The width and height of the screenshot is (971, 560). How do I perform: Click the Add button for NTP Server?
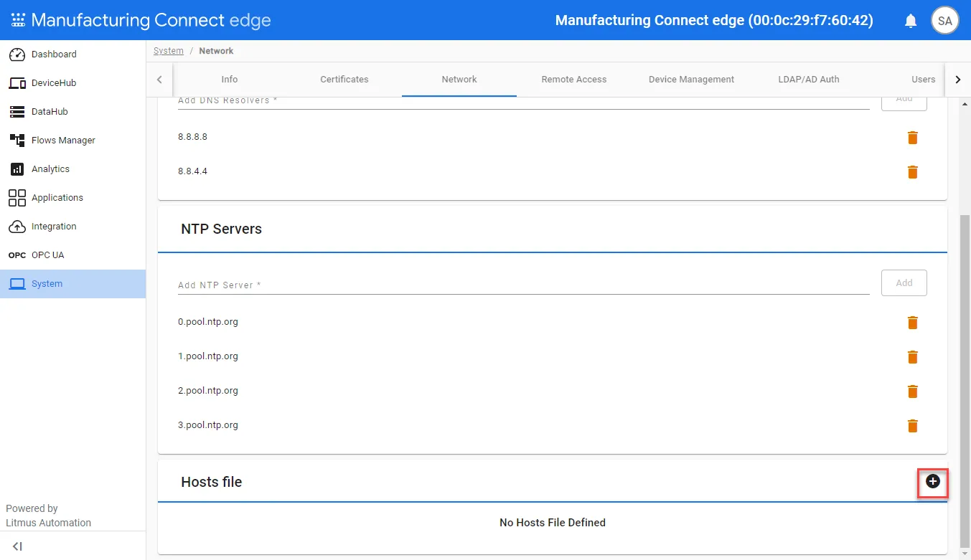point(904,283)
